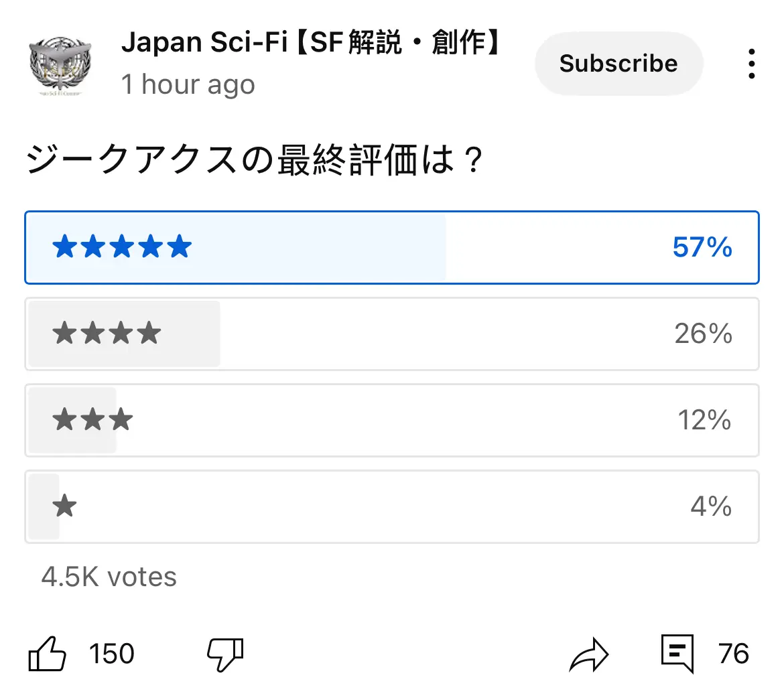The height and width of the screenshot is (698, 784).
Task: Like the post with the thumbs-up icon
Action: click(48, 654)
